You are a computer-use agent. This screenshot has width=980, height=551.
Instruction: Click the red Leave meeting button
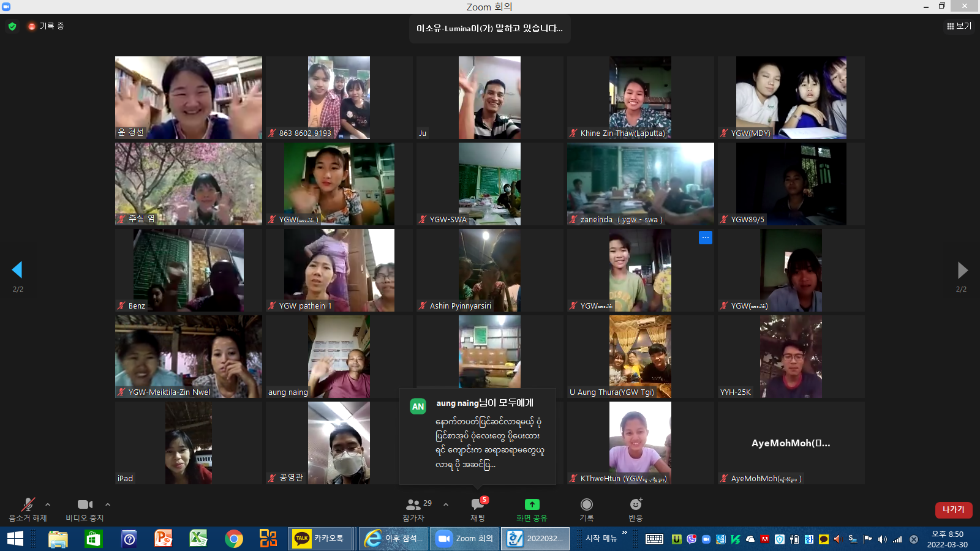tap(954, 510)
